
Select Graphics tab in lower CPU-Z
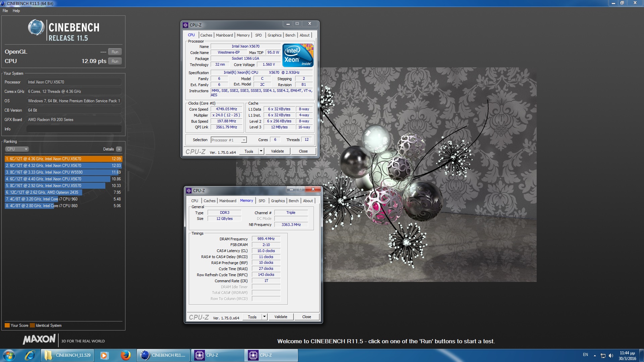tap(278, 201)
